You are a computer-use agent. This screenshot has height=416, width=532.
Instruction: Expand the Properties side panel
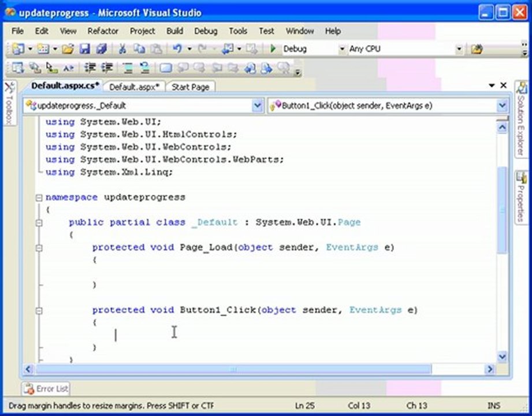click(x=521, y=198)
